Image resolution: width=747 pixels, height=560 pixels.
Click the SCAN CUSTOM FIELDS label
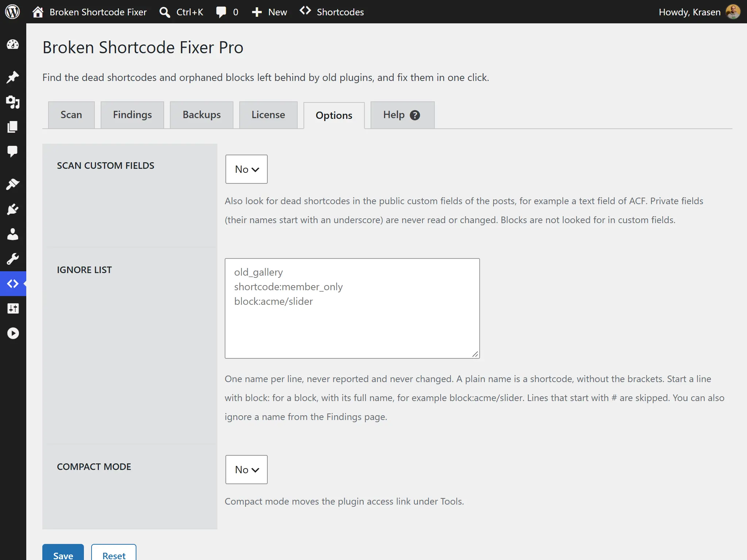(105, 166)
